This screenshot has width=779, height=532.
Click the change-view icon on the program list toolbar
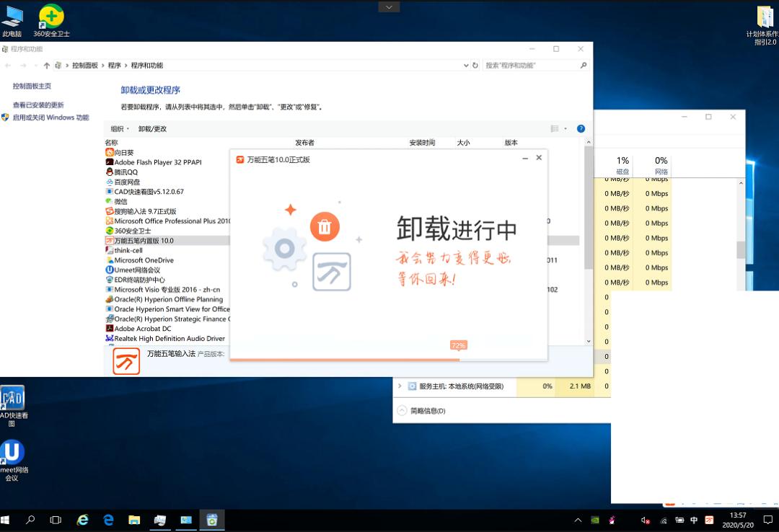pyautogui.click(x=553, y=128)
